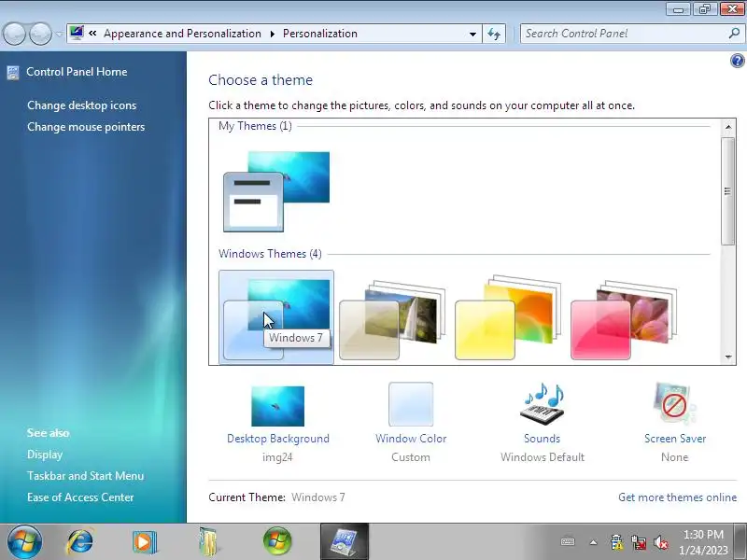Click the themes list scrollbar thumb
The height and width of the screenshot is (560, 747).
tap(727, 191)
